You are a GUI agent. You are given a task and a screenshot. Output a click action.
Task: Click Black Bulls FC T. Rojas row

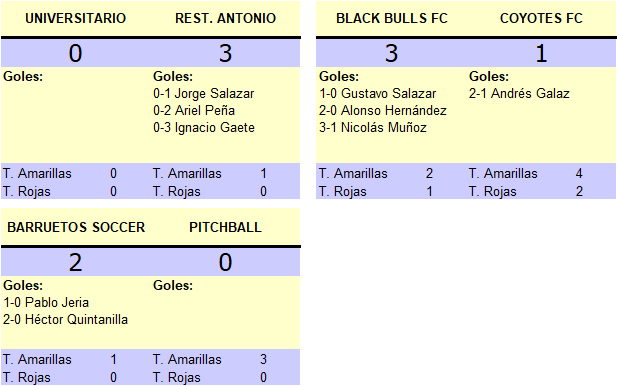pyautogui.click(x=391, y=191)
